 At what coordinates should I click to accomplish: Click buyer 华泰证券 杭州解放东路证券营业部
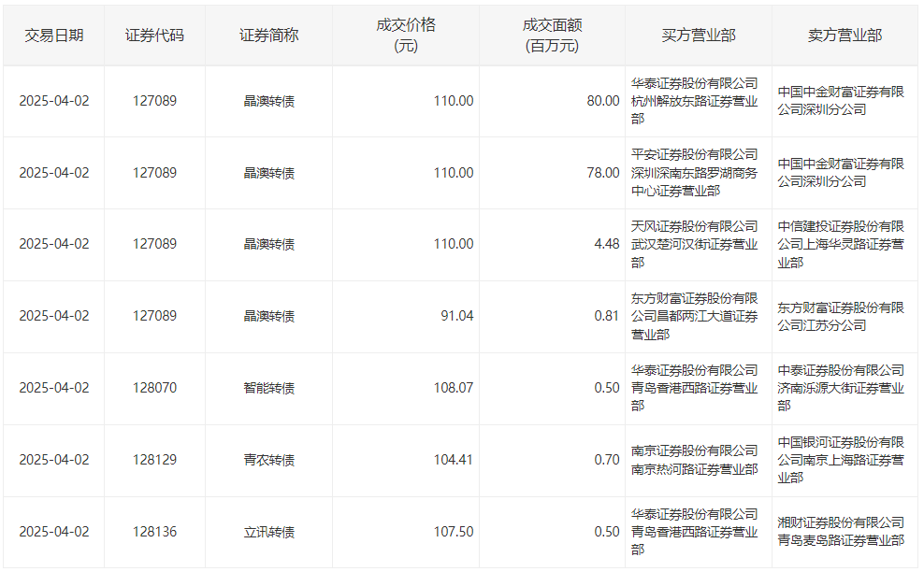click(694, 101)
